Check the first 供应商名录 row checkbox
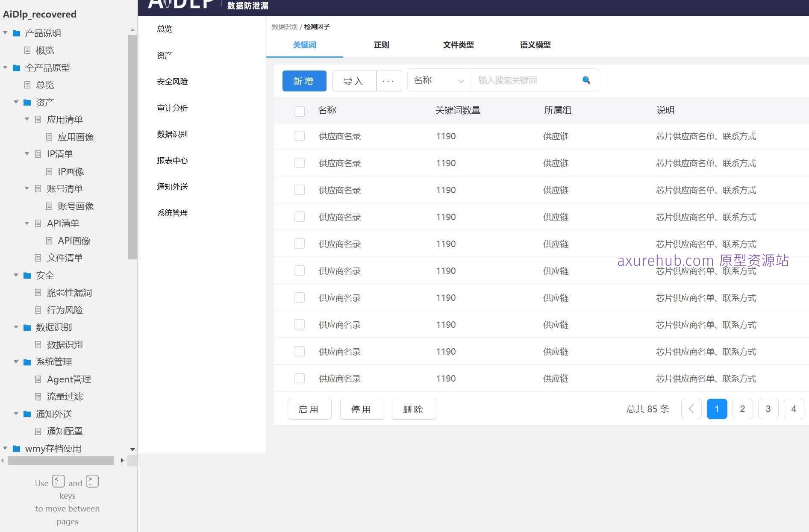Image resolution: width=809 pixels, height=532 pixels. 300,136
